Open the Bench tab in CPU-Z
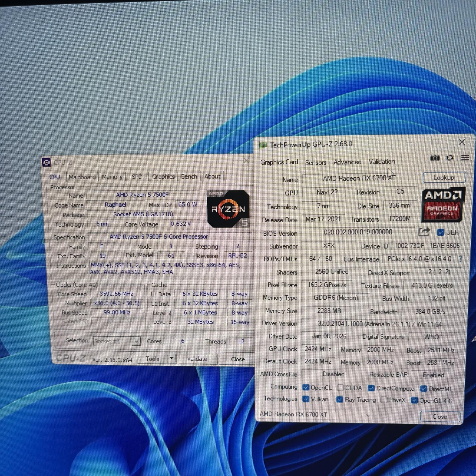Viewport: 476px width, 476px height. click(x=189, y=176)
